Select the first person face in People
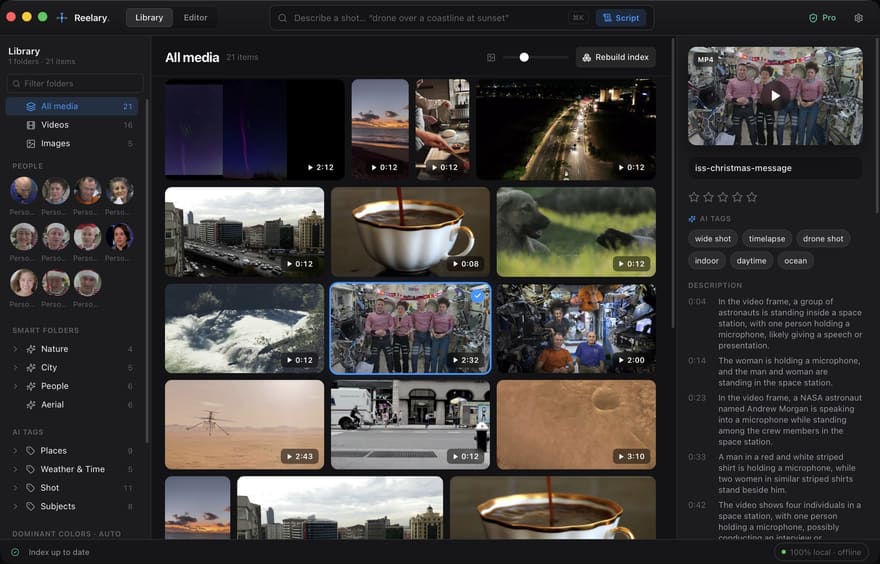This screenshot has height=564, width=880. point(24,191)
